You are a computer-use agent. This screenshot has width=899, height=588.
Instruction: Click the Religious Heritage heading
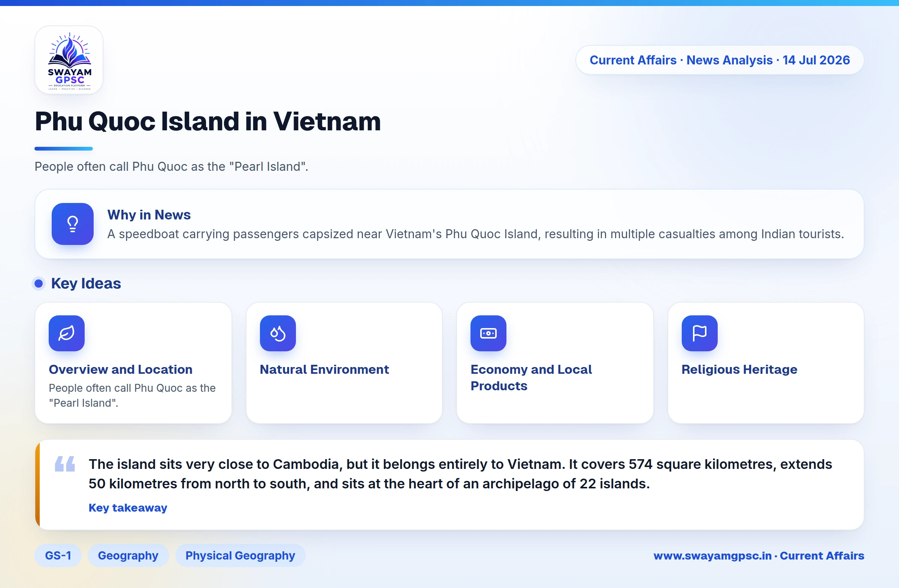pyautogui.click(x=739, y=369)
